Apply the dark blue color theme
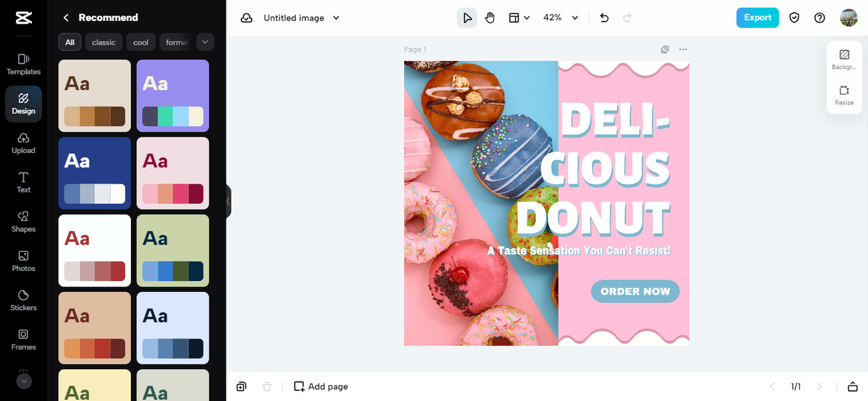 pyautogui.click(x=95, y=173)
